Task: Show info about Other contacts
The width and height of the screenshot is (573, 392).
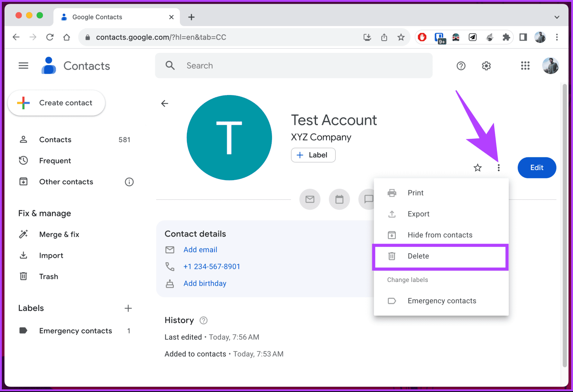Action: (129, 182)
